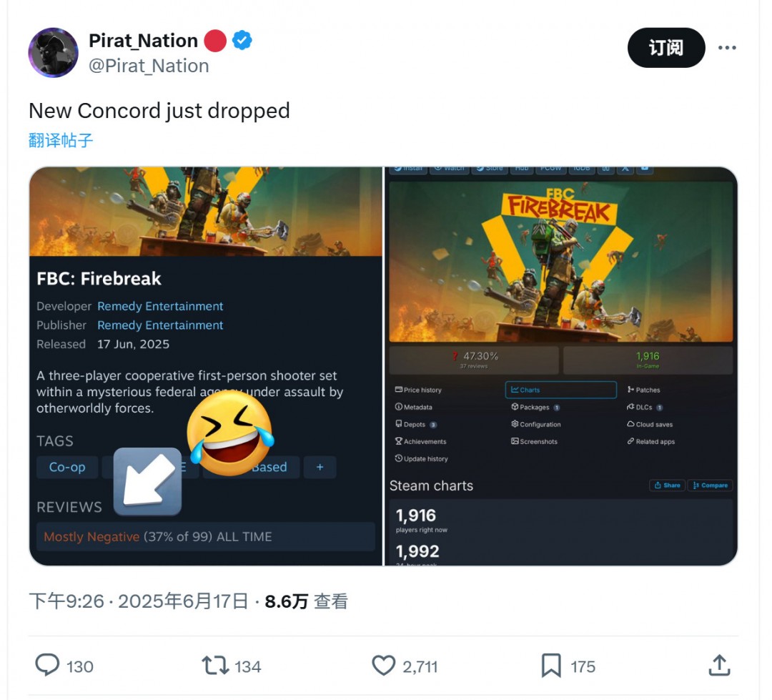Click the blue verified badge

coord(242,41)
